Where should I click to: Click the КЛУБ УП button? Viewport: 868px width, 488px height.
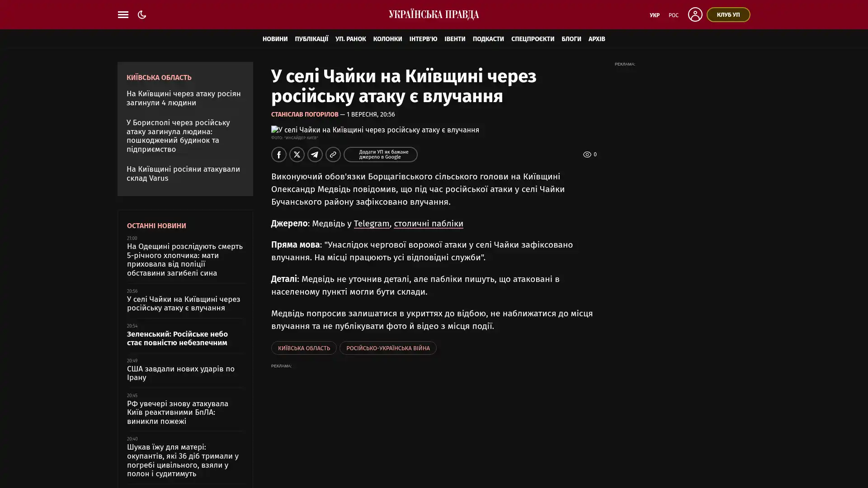(728, 14)
